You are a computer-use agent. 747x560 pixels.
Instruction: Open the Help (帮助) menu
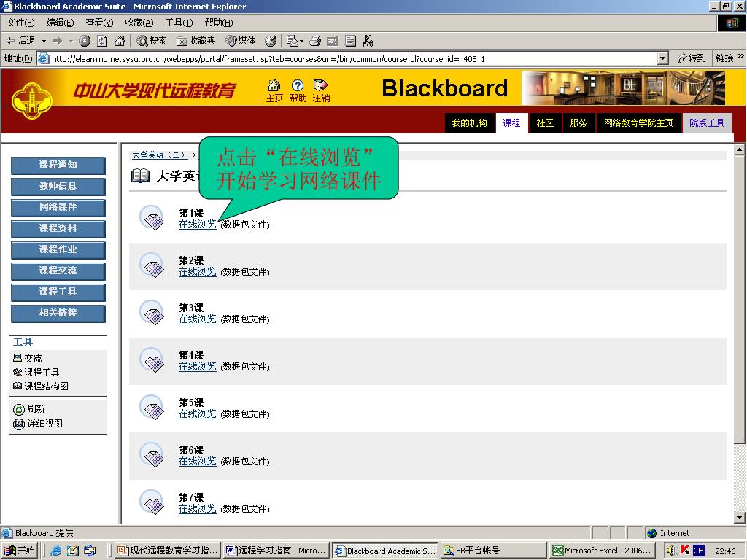pyautogui.click(x=219, y=23)
